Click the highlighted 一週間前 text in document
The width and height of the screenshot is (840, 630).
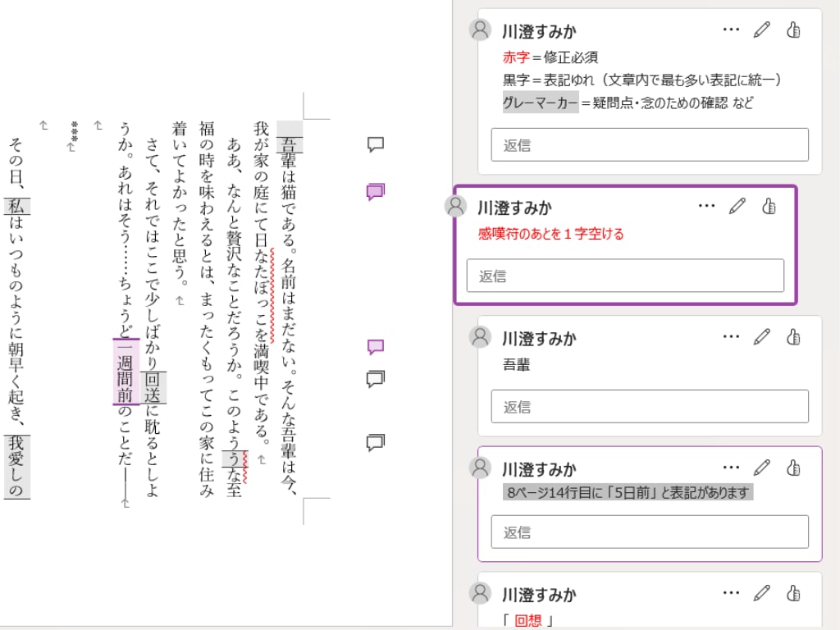click(x=126, y=372)
